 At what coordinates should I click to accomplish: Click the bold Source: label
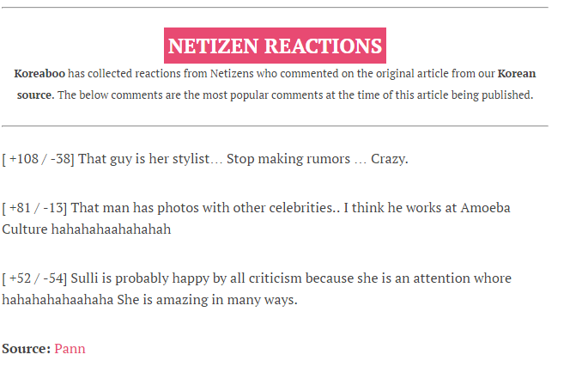click(x=27, y=349)
